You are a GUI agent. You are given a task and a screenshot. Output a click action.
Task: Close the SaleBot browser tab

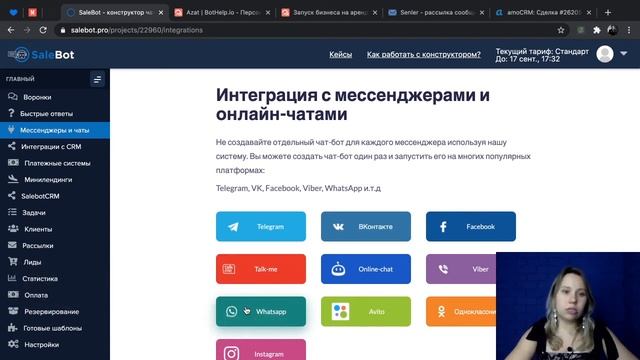click(161, 13)
